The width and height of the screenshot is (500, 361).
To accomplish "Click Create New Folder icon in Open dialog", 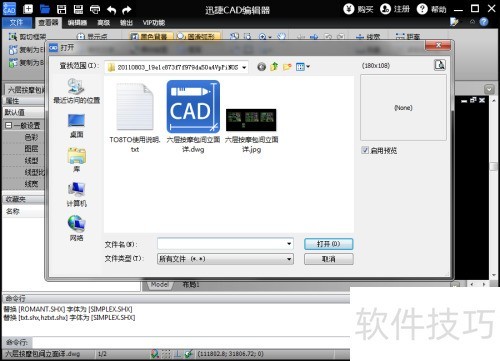I will 287,67.
